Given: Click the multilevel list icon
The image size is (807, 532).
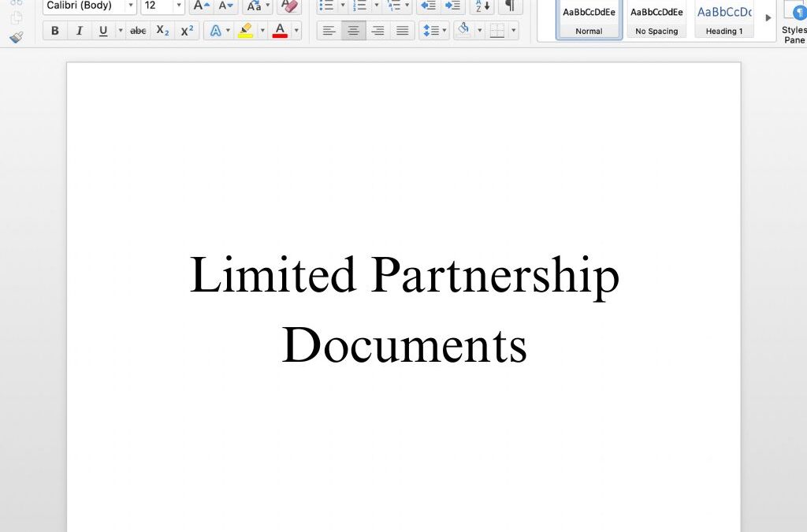Looking at the screenshot, I should (x=394, y=6).
